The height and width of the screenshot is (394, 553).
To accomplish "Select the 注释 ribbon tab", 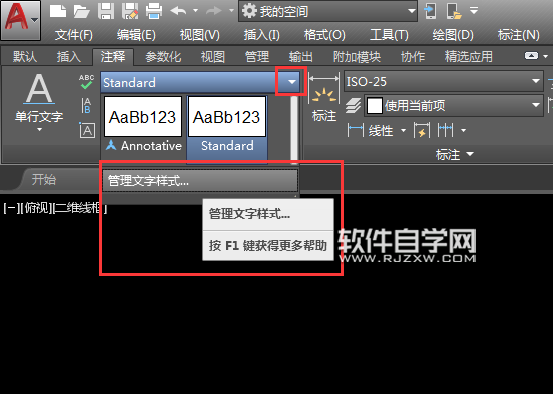I will (x=113, y=56).
